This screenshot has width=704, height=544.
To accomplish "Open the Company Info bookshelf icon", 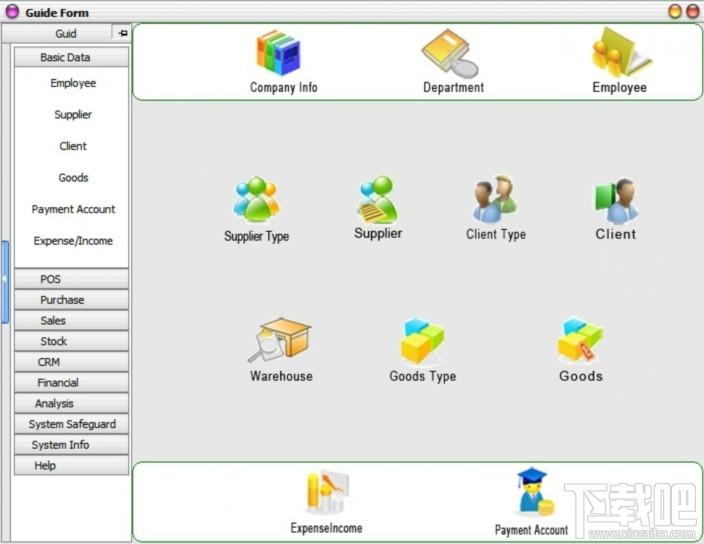I will point(278,53).
